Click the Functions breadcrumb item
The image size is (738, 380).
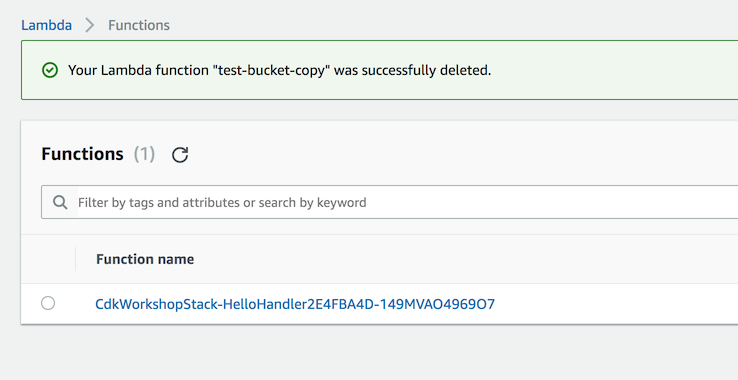pos(139,25)
